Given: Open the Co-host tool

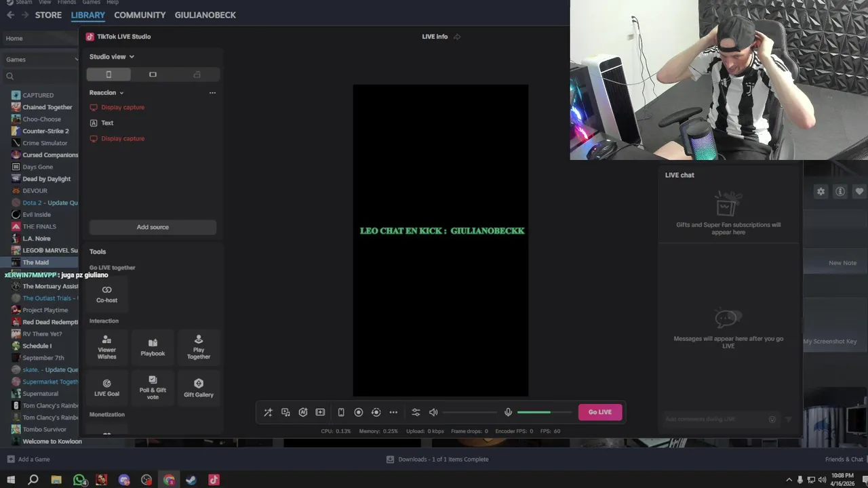Looking at the screenshot, I should click(x=107, y=294).
